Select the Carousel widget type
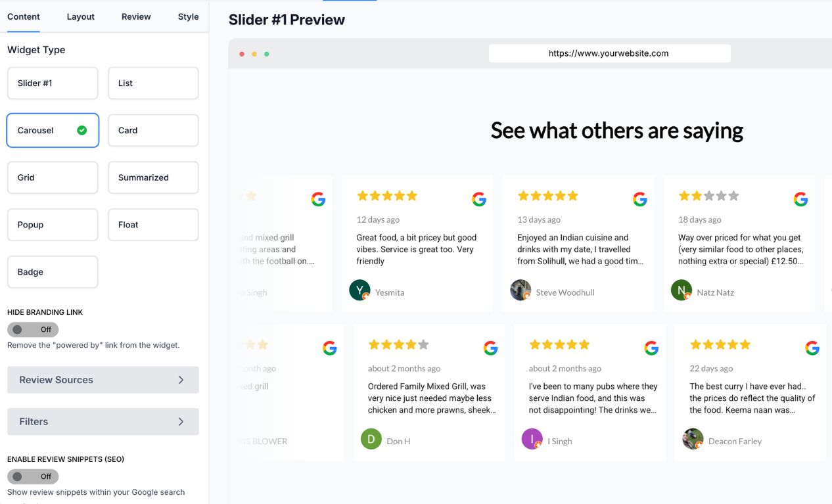 [53, 130]
